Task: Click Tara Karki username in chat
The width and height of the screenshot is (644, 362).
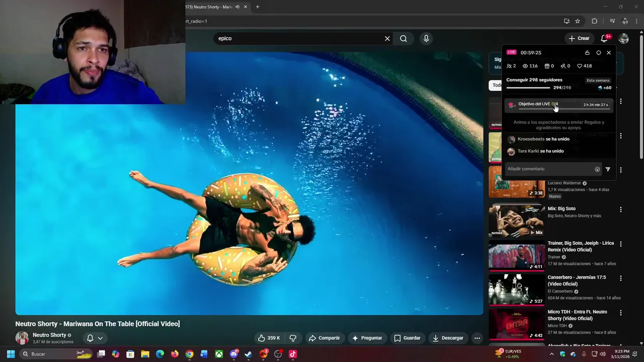Action: pos(528,151)
